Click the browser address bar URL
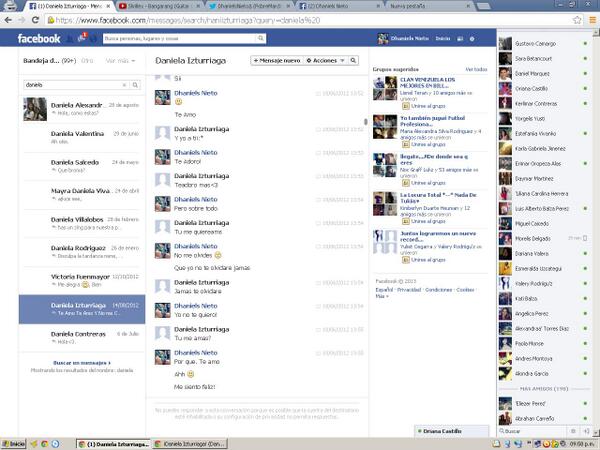This screenshot has width=600, height=450. coord(188,20)
